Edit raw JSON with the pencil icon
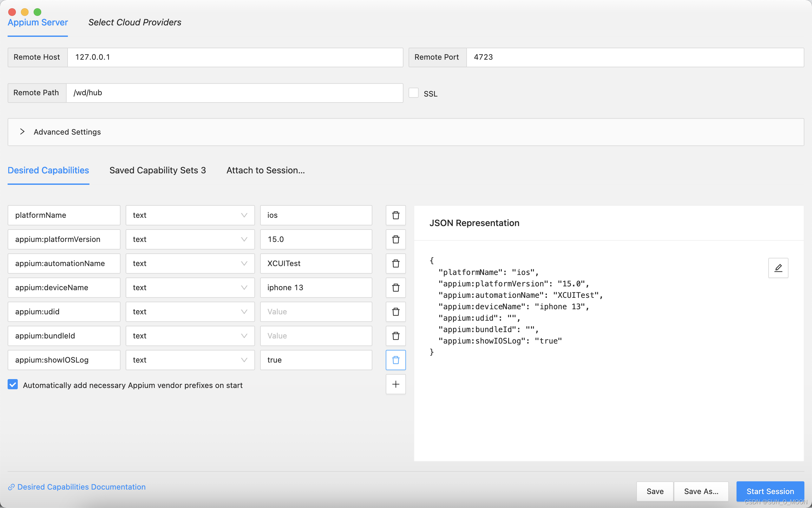Image resolution: width=812 pixels, height=508 pixels. (778, 268)
